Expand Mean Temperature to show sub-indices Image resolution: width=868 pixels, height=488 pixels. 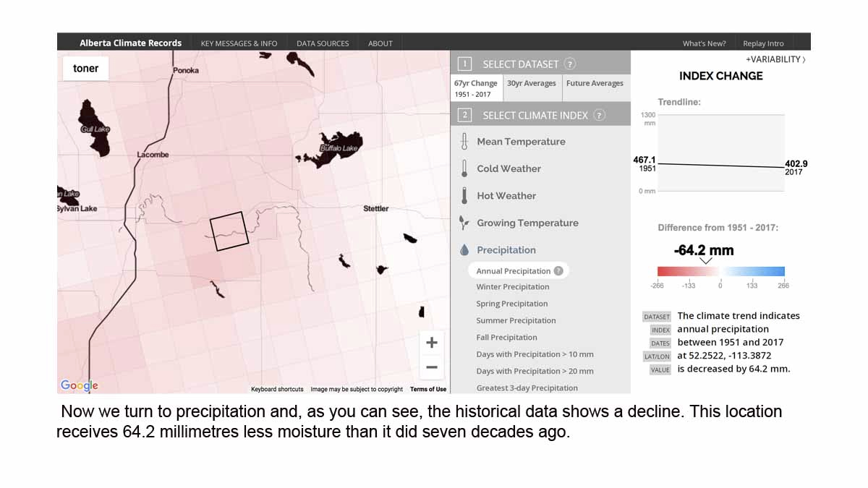[x=520, y=141]
